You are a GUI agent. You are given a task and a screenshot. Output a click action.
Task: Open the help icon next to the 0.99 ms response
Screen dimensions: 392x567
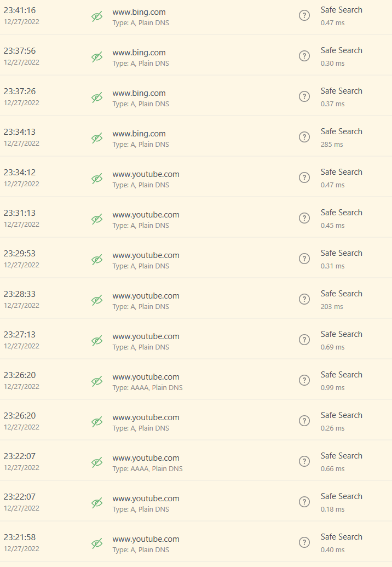point(304,380)
